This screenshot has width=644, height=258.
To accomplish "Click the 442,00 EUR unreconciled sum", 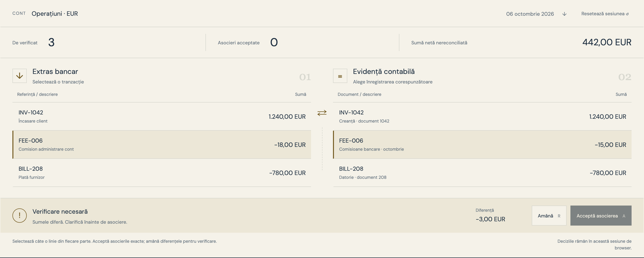I will pyautogui.click(x=607, y=42).
